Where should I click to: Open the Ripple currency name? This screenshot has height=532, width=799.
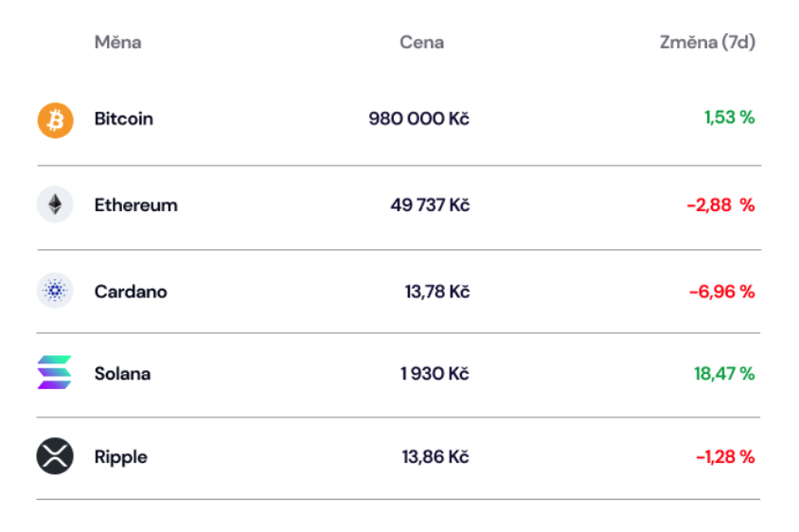point(121,457)
